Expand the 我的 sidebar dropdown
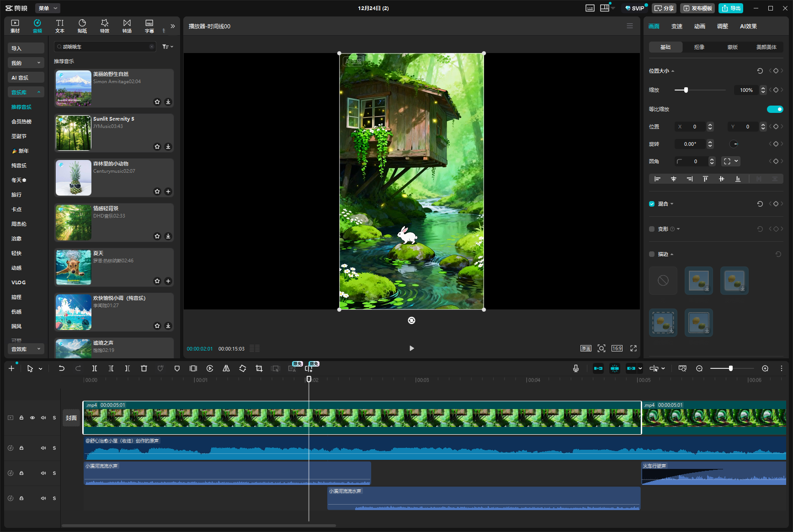Image resolution: width=793 pixels, height=532 pixels. [26, 63]
